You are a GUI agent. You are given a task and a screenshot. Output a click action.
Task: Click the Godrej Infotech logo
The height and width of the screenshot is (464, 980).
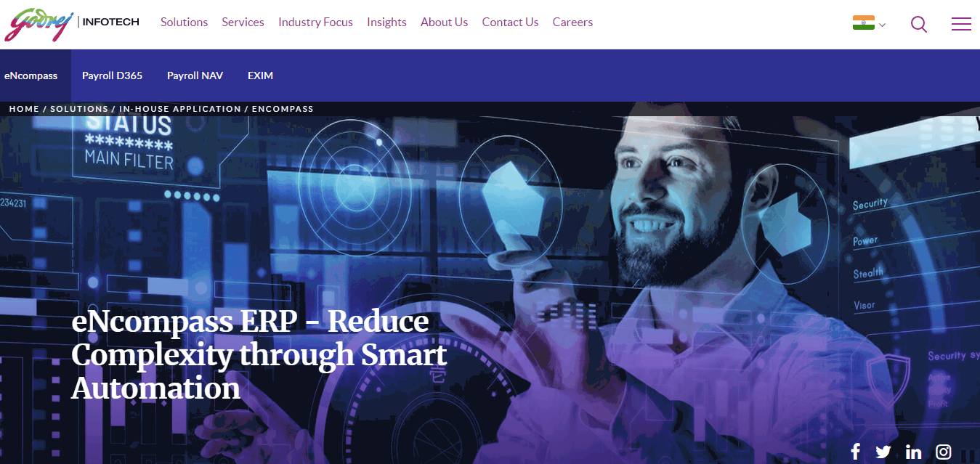72,23
